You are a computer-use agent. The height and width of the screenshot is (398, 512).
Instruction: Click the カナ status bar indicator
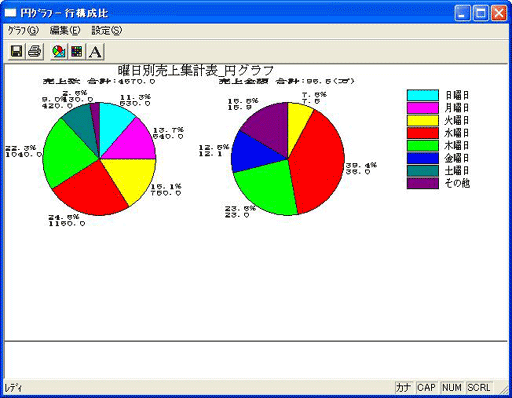(x=403, y=387)
